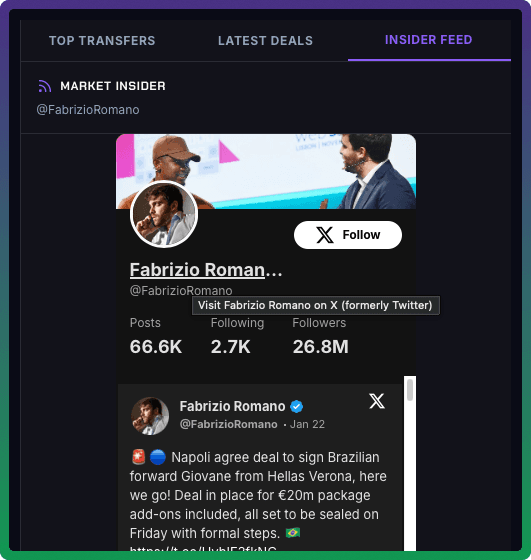The image size is (531, 560).
Task: Click the 66.6K Posts count
Action: (x=156, y=347)
